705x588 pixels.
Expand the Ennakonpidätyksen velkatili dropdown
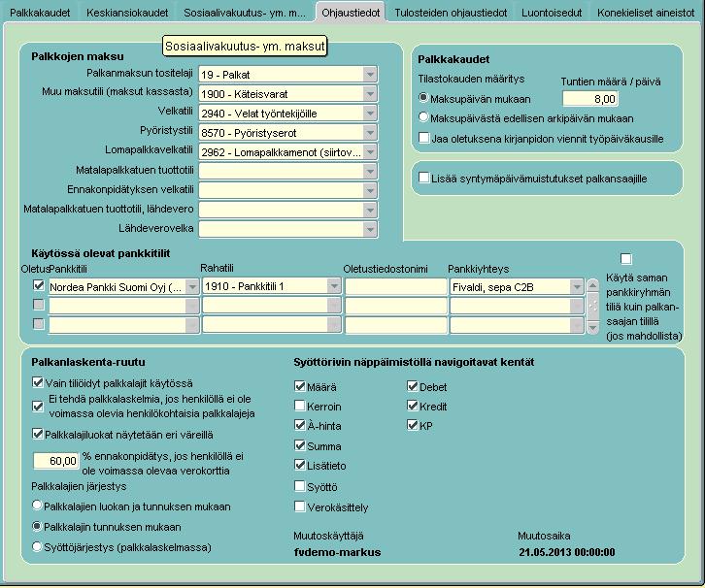coord(370,190)
